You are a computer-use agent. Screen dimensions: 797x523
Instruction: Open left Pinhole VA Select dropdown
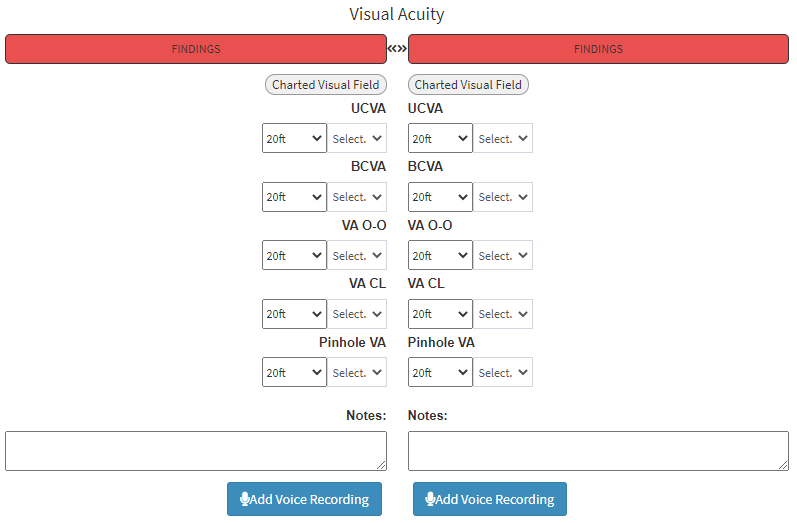click(x=357, y=373)
